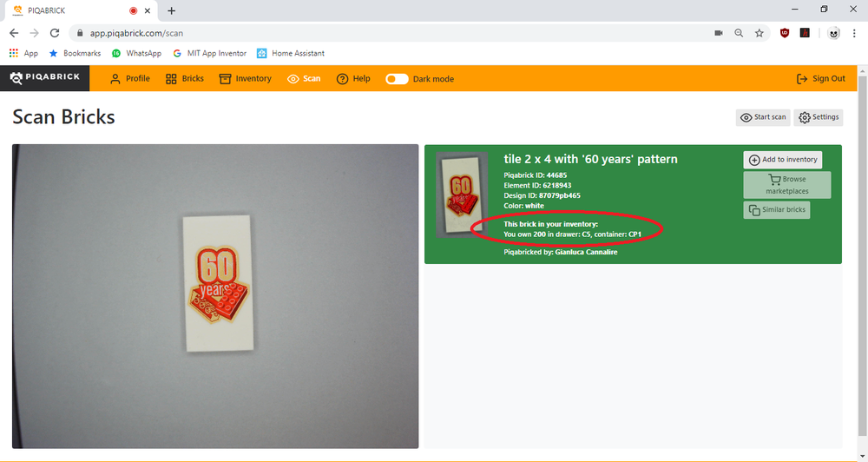Click the tile 2 x 4 pattern title
Viewport: 868px width, 462px height.
pyautogui.click(x=590, y=159)
